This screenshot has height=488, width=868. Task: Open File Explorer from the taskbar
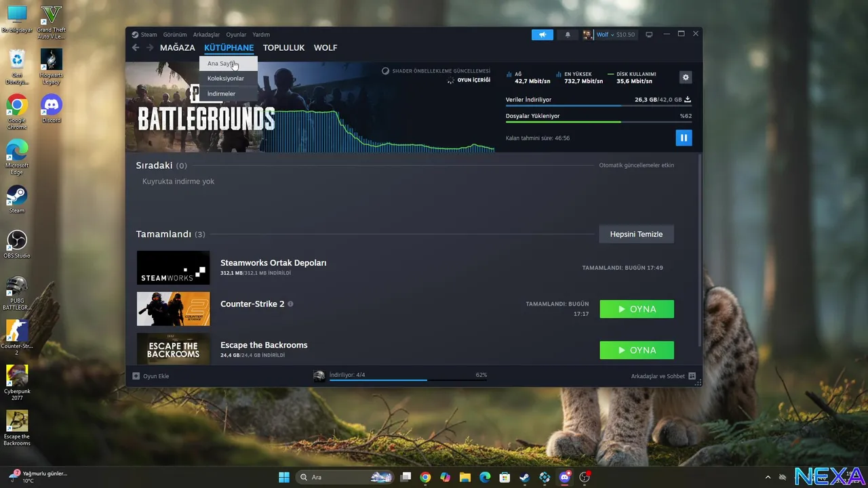465,477
